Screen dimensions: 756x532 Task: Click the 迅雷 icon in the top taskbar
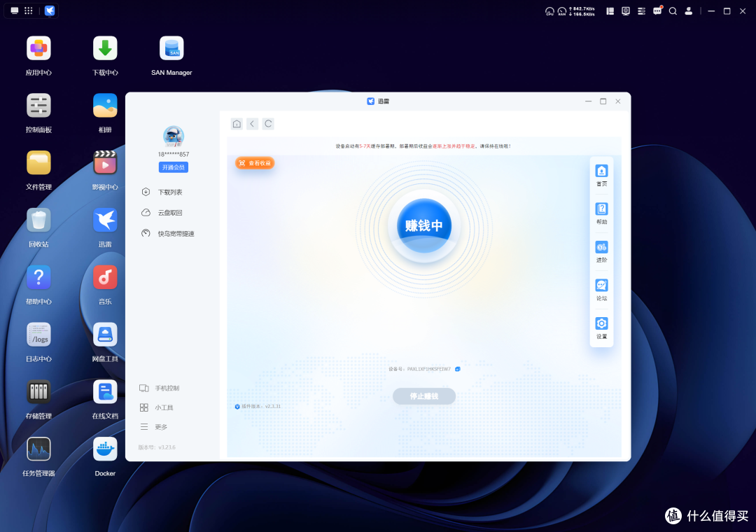pyautogui.click(x=50, y=10)
